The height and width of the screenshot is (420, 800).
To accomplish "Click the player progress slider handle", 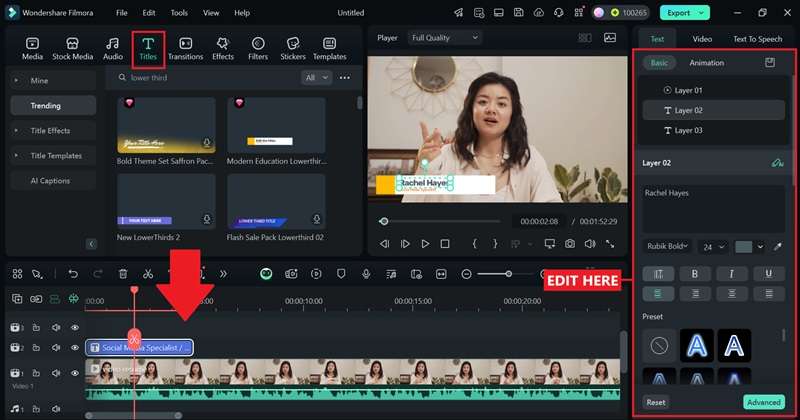I will tap(384, 221).
